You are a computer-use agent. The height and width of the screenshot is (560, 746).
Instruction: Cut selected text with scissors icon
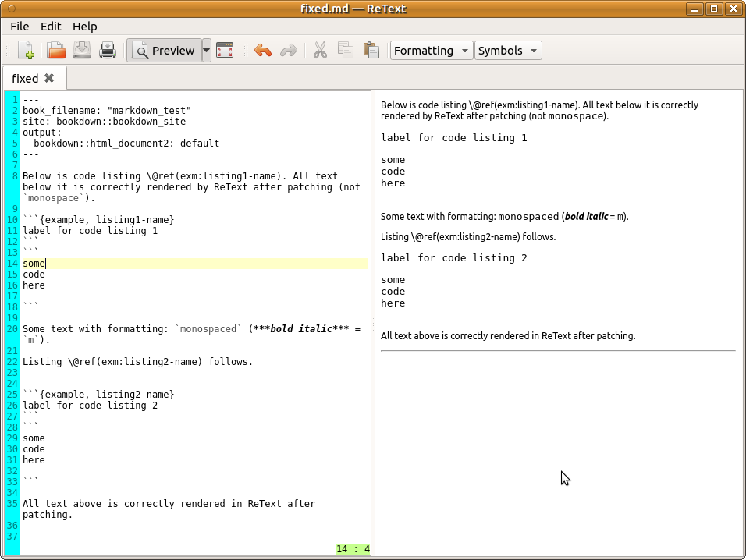(x=320, y=50)
